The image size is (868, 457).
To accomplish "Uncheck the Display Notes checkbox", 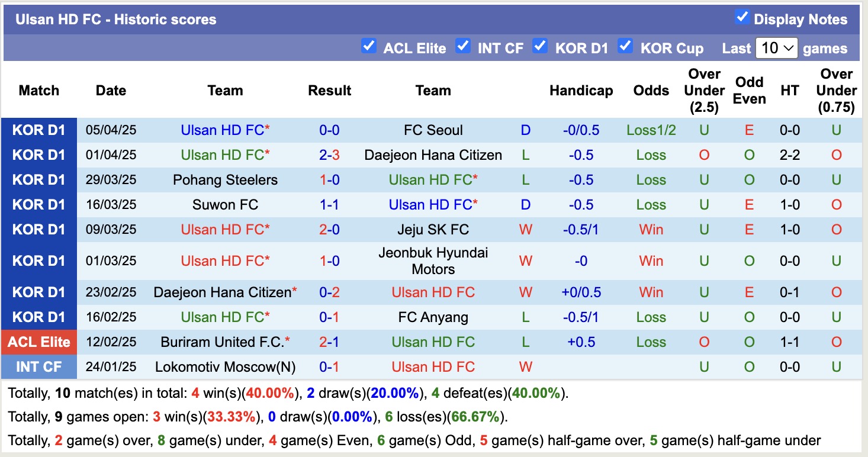I will point(742,18).
